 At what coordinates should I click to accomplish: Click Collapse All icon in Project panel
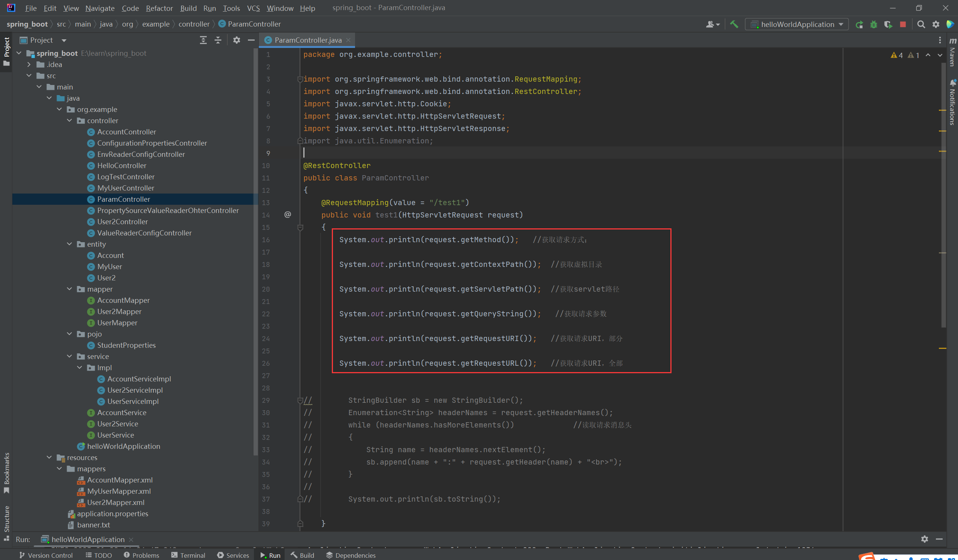coord(218,40)
